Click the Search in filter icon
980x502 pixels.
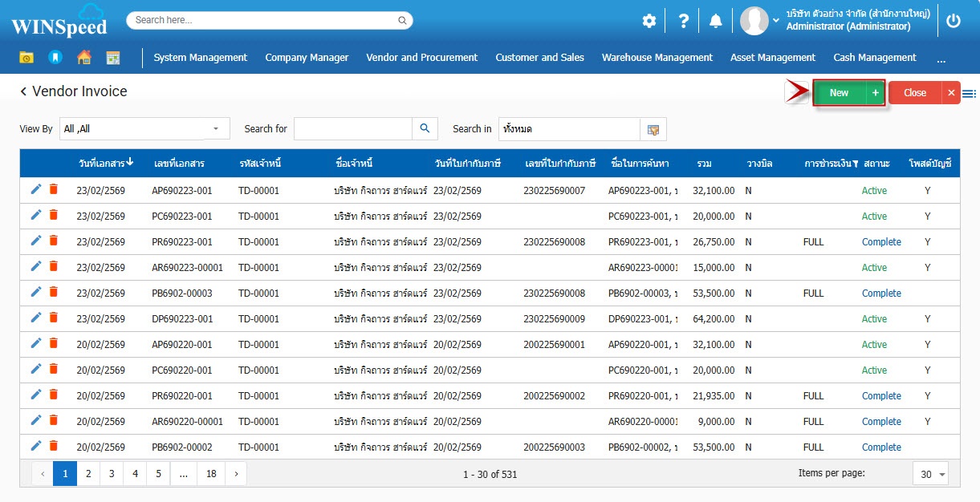653,129
